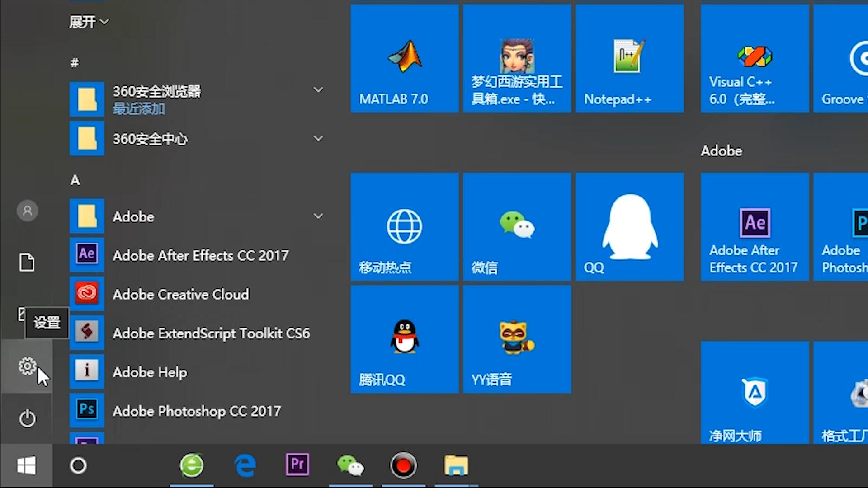Open Adobe Creative Cloud from the list

pyautogui.click(x=181, y=295)
